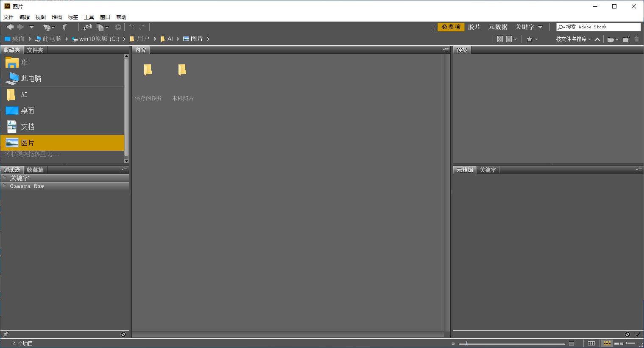644x348 pixels.
Task: Click the metadata apply checkmark icon
Action: [638, 334]
